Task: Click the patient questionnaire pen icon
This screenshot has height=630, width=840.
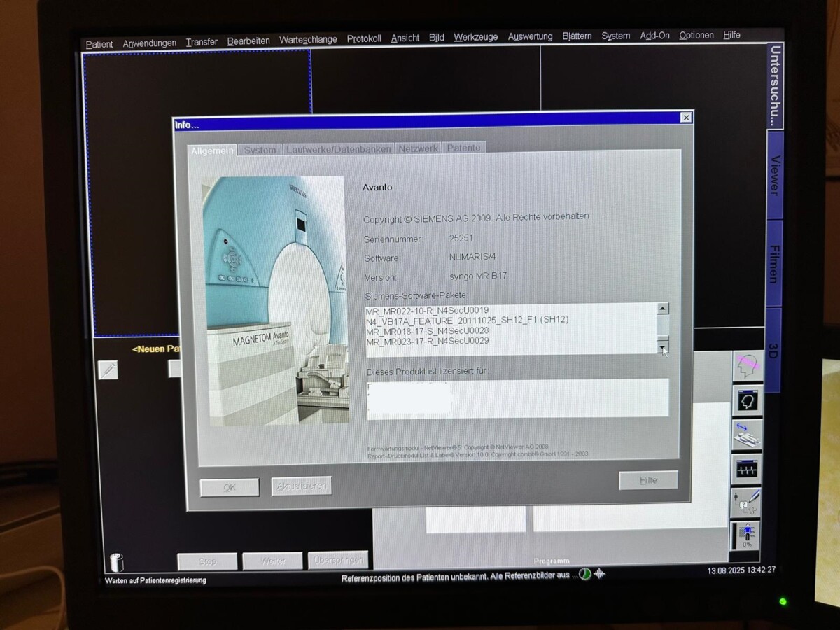Action: coord(747,502)
